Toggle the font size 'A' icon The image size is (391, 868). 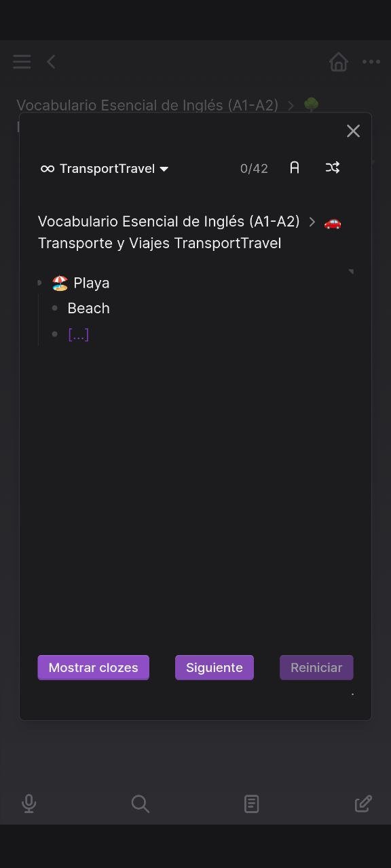click(x=295, y=167)
